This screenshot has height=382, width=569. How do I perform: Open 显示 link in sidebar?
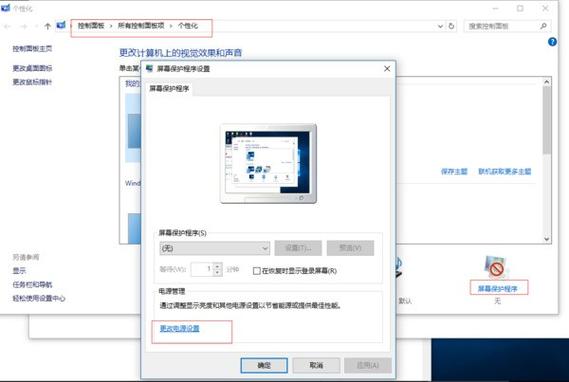point(19,271)
